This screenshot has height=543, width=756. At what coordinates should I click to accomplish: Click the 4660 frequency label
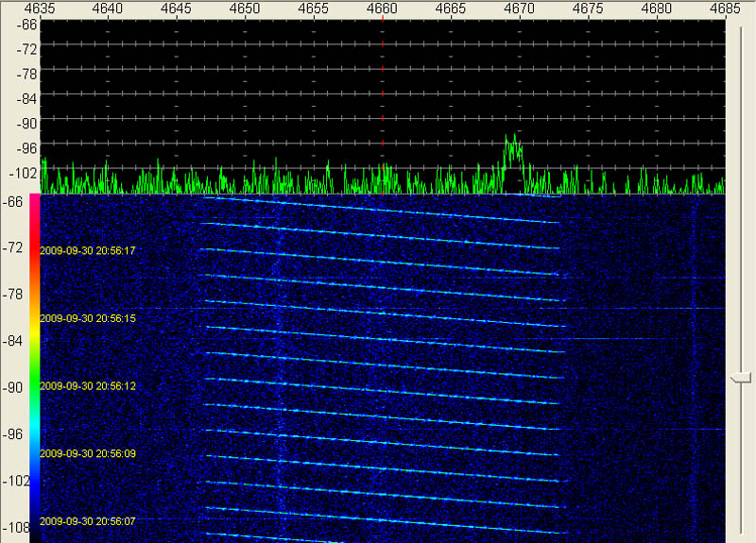382,8
